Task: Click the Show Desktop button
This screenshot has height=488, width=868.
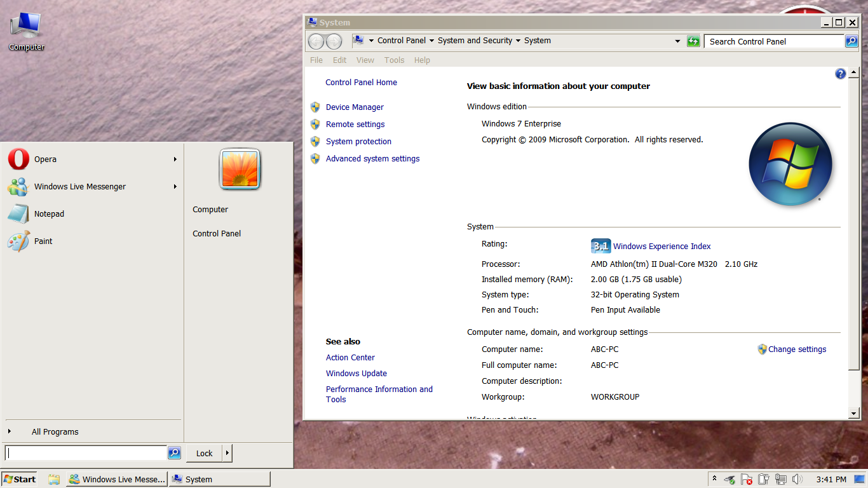Action: [x=860, y=480]
